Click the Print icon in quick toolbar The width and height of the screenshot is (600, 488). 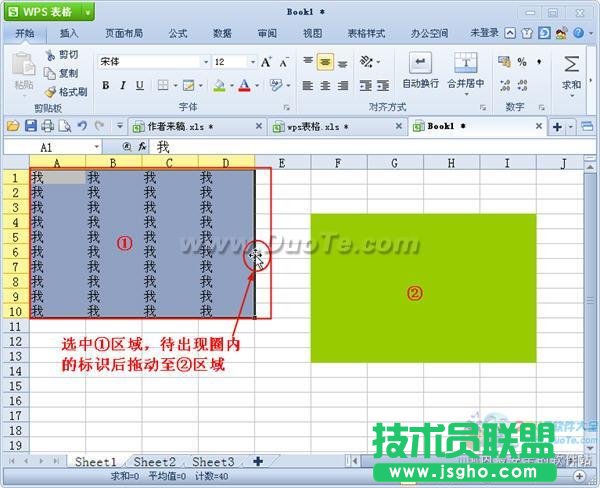click(47, 126)
